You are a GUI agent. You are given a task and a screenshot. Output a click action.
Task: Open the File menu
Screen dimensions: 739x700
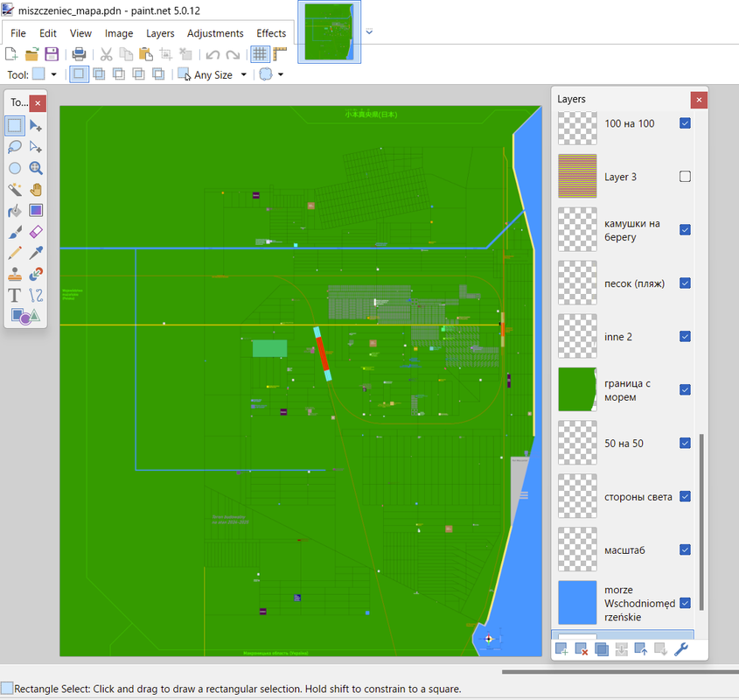[17, 33]
